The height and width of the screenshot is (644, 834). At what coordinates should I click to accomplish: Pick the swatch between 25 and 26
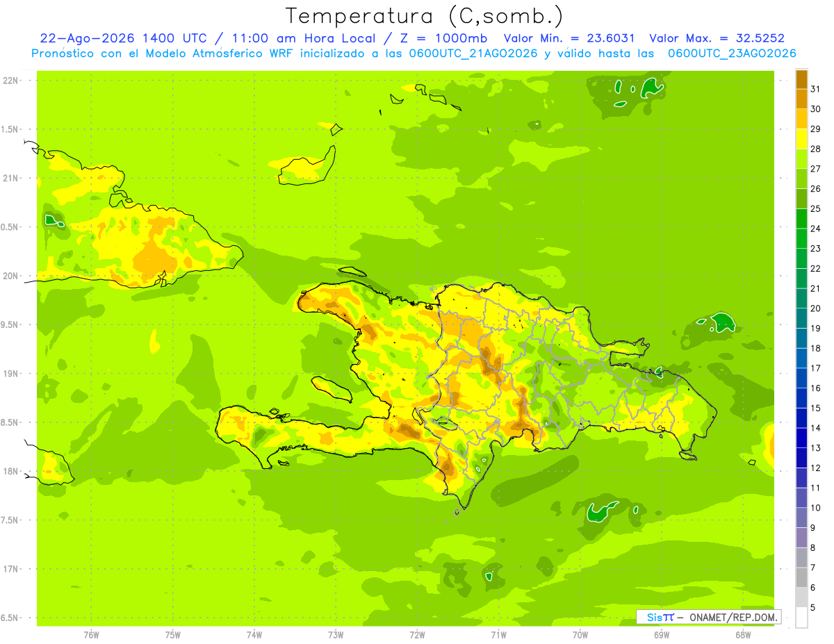(x=801, y=199)
